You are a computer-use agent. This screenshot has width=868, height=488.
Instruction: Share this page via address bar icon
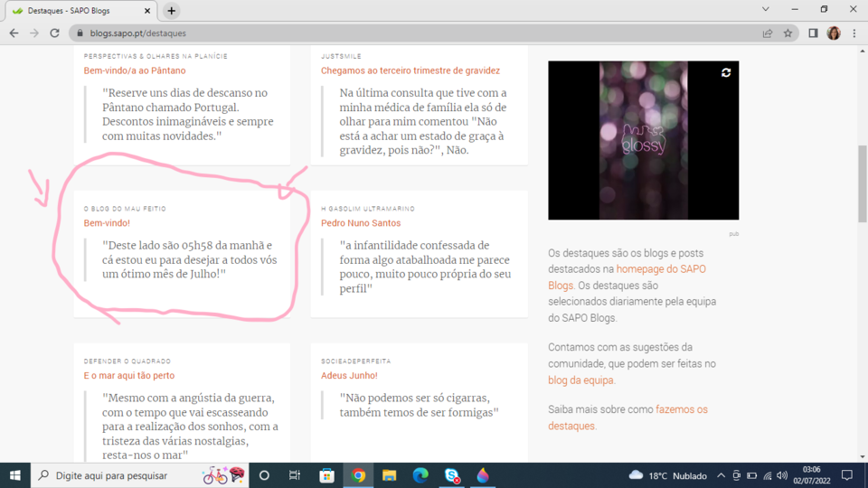[x=768, y=33]
